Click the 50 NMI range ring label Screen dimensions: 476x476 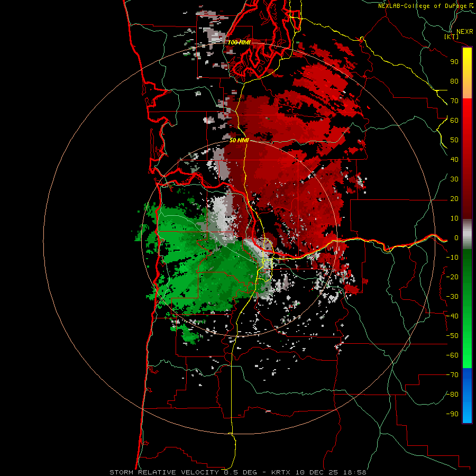pyautogui.click(x=239, y=140)
